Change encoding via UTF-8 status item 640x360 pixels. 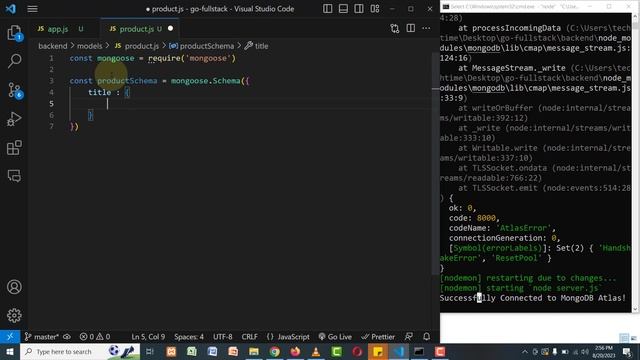pyautogui.click(x=222, y=337)
